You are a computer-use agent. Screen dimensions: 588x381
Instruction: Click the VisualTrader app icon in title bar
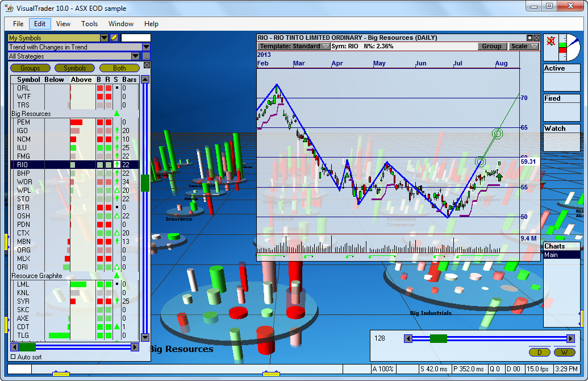(x=10, y=8)
